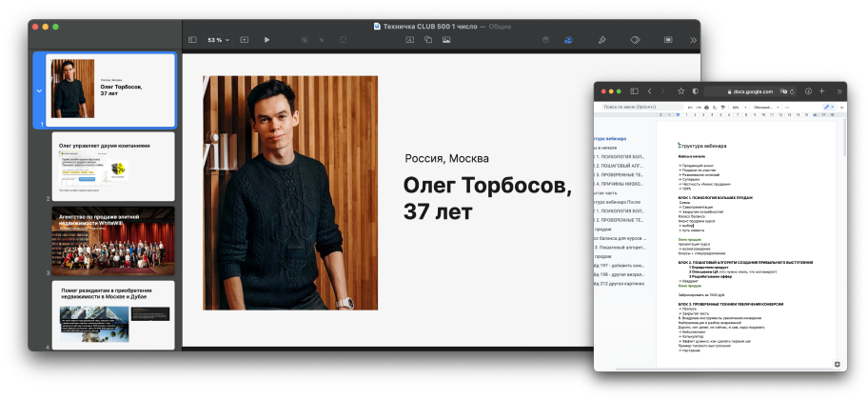Insert a text box in Keynote

point(409,40)
